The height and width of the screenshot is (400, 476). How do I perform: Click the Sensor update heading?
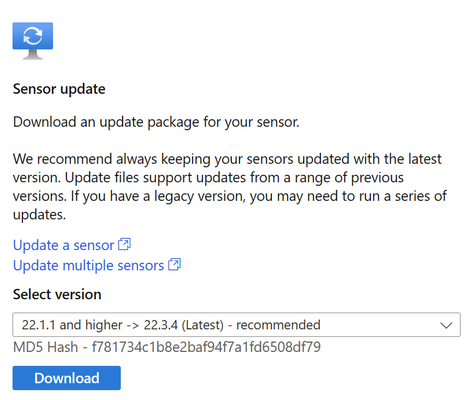pos(59,89)
